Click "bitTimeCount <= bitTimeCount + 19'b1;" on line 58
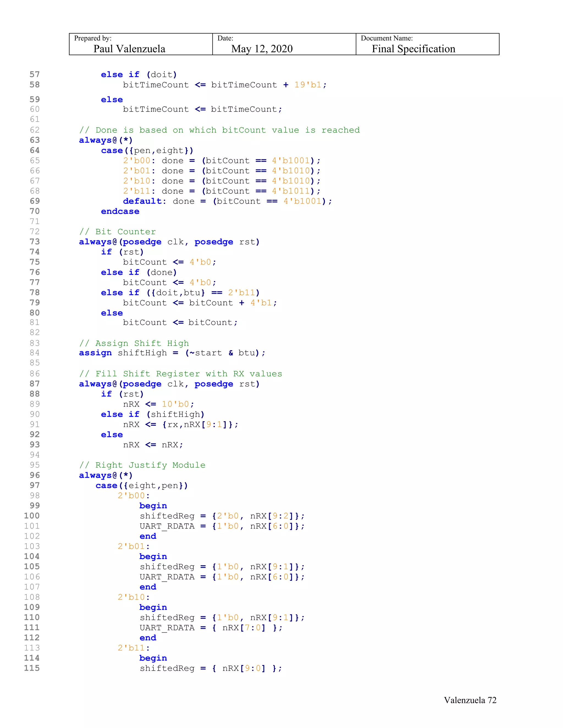Screen dimensions: 563x728 [x=225, y=85]
